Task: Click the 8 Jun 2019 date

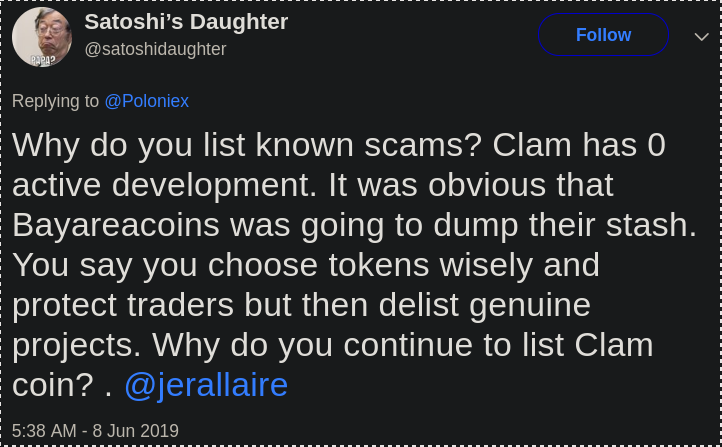Action: point(135,431)
